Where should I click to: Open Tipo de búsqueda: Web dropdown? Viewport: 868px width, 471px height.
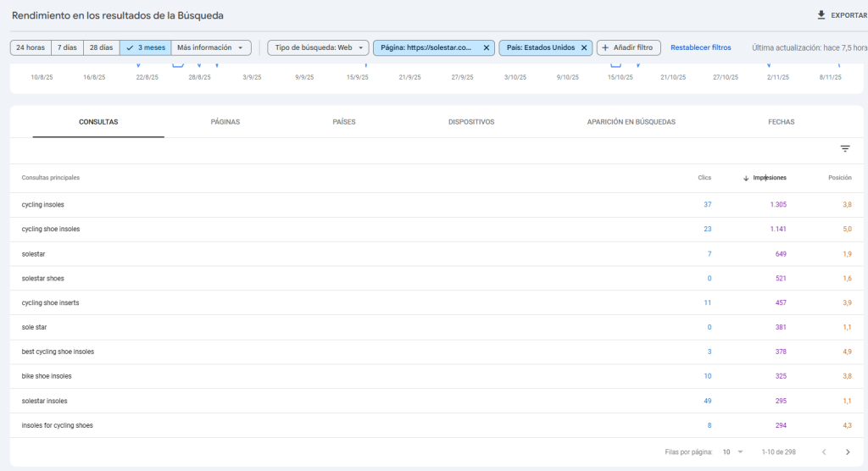319,48
